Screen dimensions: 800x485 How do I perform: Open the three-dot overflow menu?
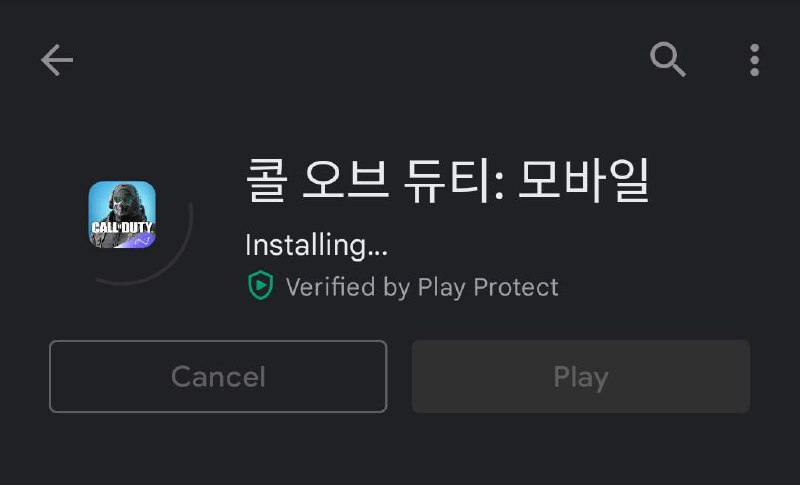(x=755, y=60)
